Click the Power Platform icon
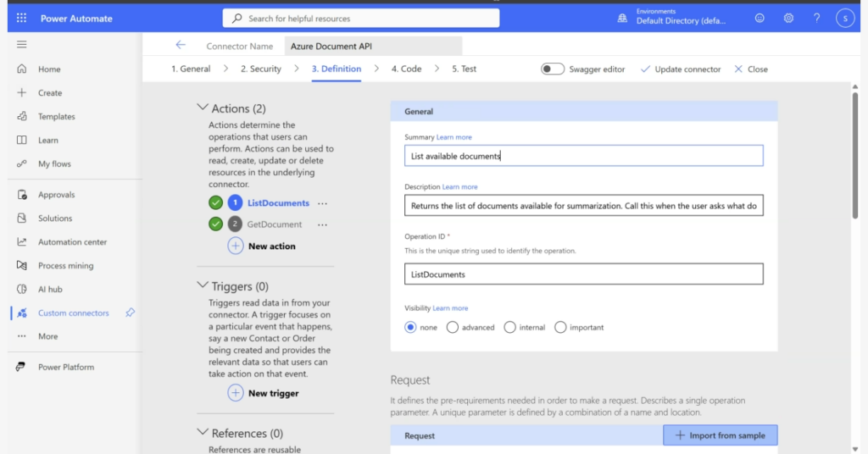868x454 pixels. click(20, 367)
